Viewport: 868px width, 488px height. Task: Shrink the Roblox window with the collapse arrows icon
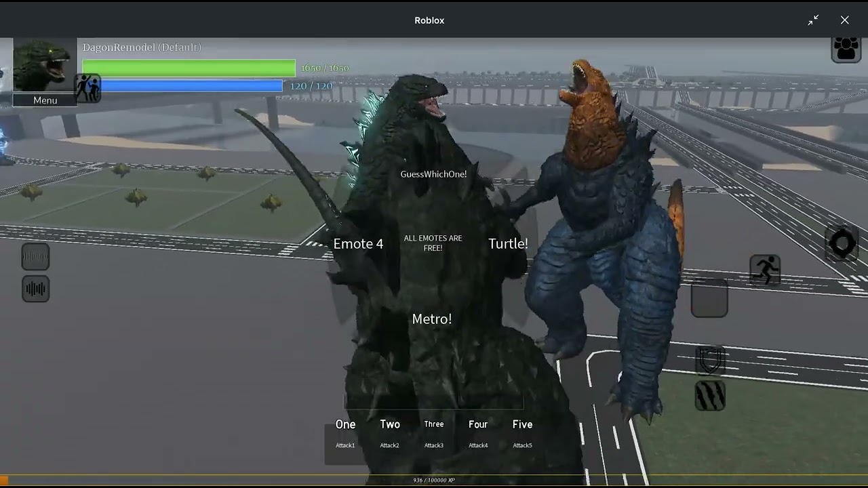(x=813, y=20)
